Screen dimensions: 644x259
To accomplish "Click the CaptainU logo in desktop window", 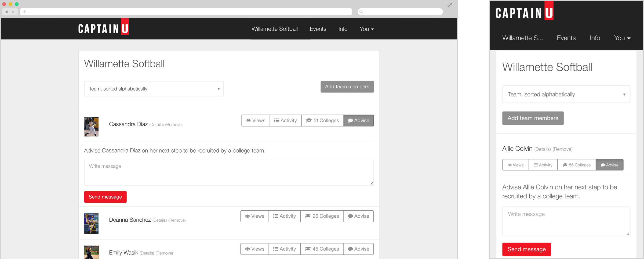I will [104, 27].
